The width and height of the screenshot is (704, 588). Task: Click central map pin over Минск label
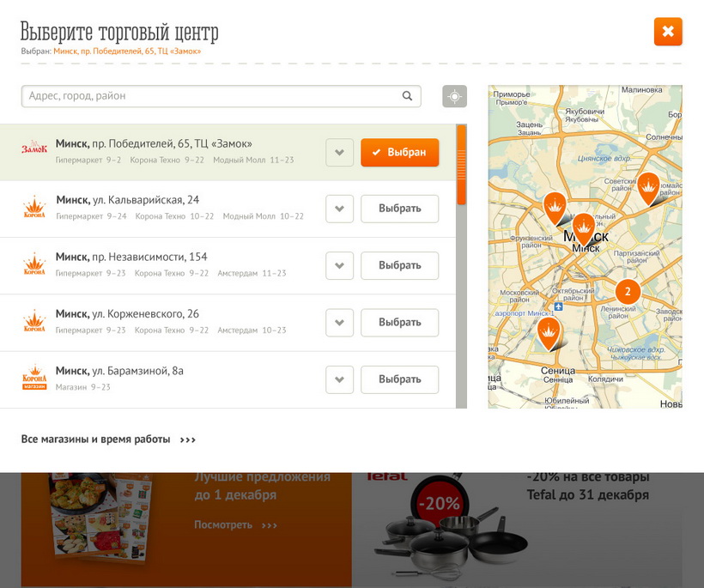pos(584,228)
